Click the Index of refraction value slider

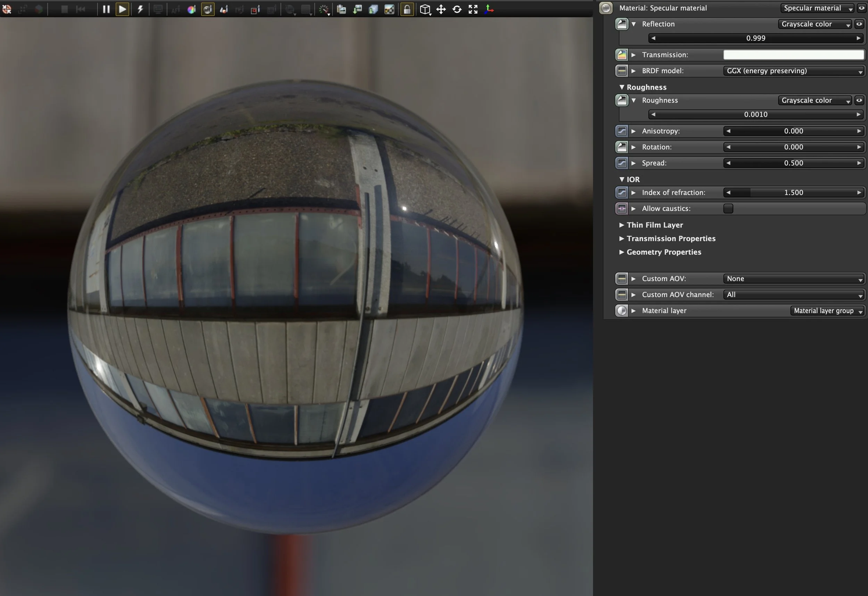(793, 192)
